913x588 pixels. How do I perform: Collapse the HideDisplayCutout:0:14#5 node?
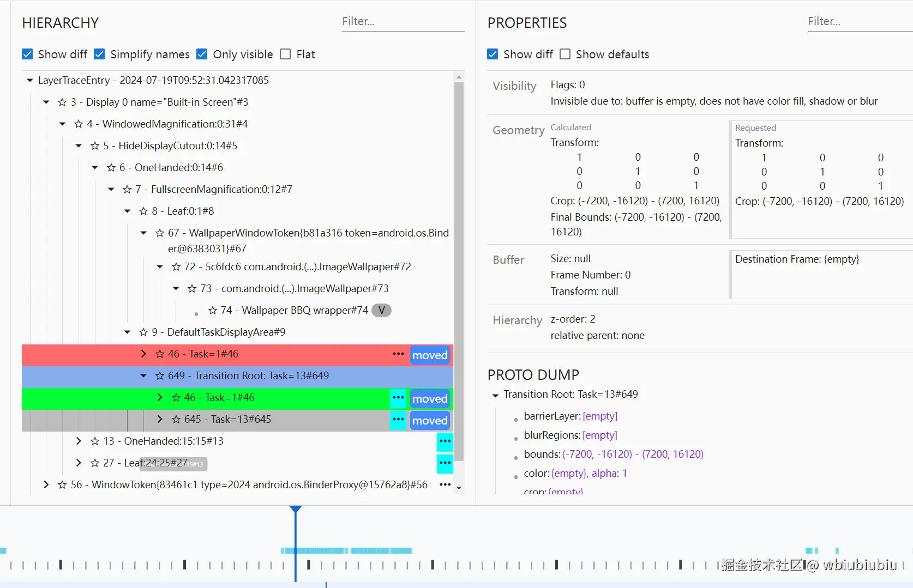point(79,146)
